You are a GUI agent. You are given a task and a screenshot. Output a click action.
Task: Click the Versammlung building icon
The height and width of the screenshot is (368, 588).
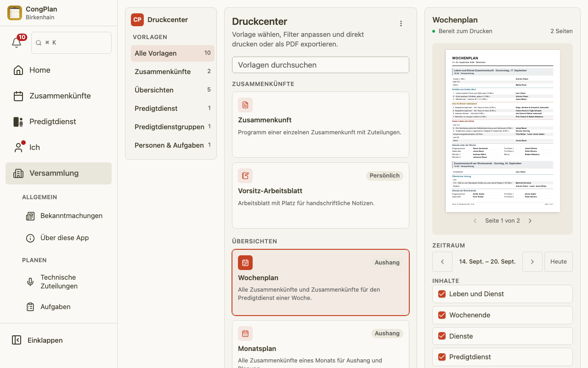coord(18,173)
